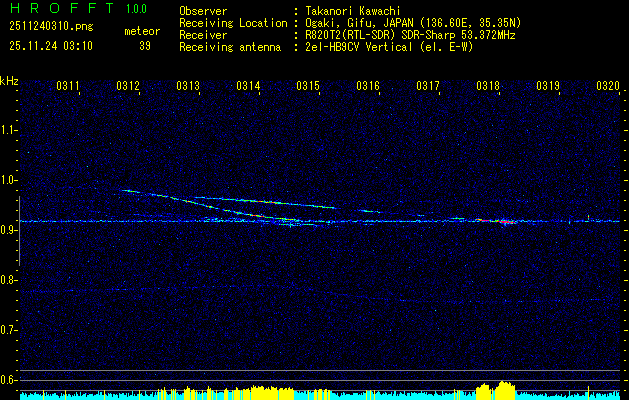Click the 0319 time marker
The width and height of the screenshot is (629, 400).
tap(548, 86)
